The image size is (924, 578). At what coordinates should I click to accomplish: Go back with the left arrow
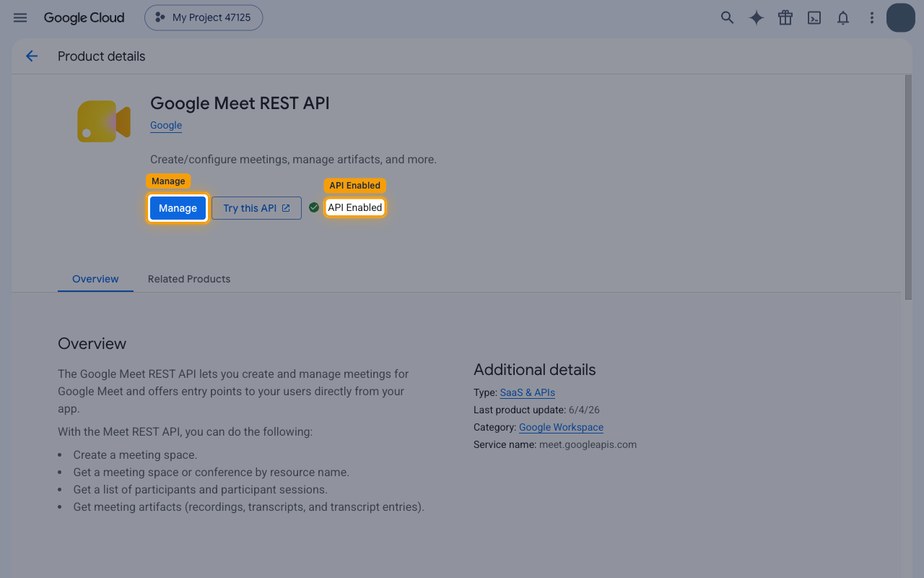(x=32, y=56)
